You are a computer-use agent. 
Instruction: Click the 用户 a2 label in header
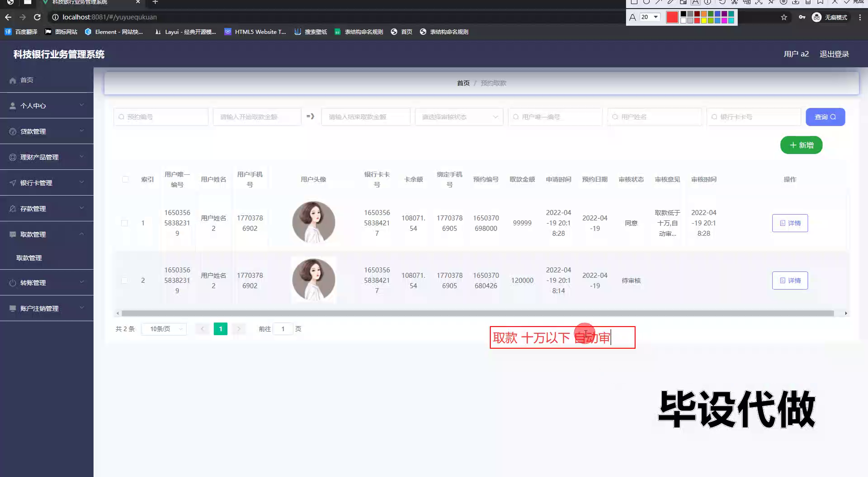tap(796, 54)
